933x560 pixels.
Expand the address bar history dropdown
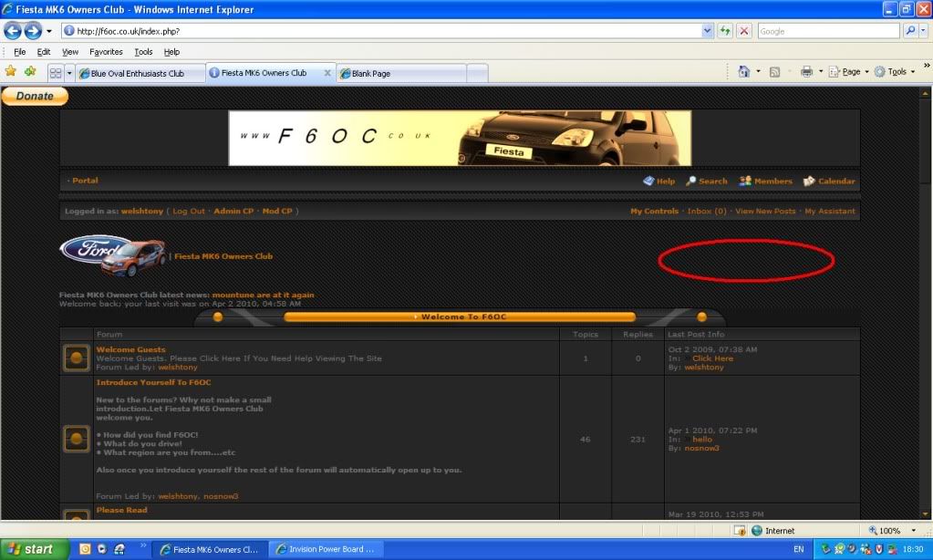(708, 31)
